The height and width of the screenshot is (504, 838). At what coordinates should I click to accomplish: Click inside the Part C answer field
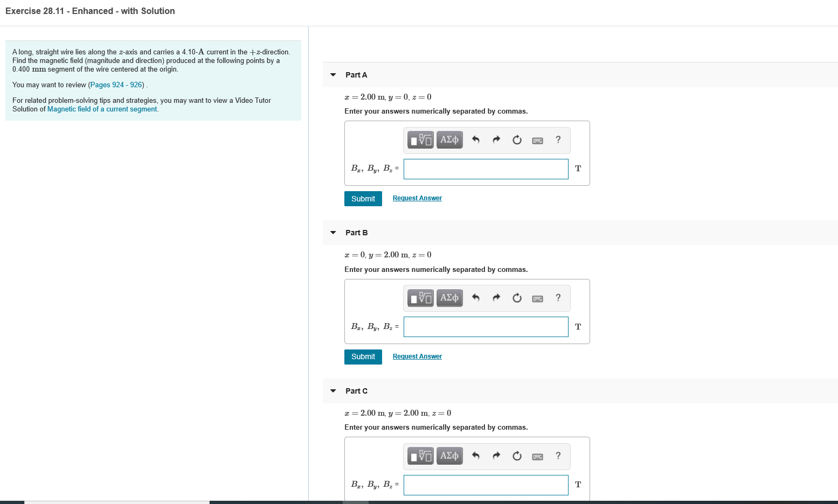pyautogui.click(x=485, y=485)
